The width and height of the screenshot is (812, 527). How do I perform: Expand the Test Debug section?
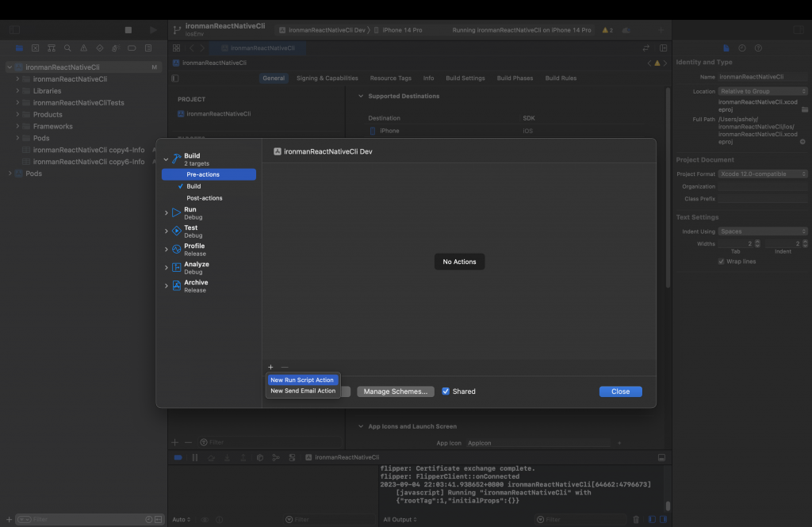167,231
